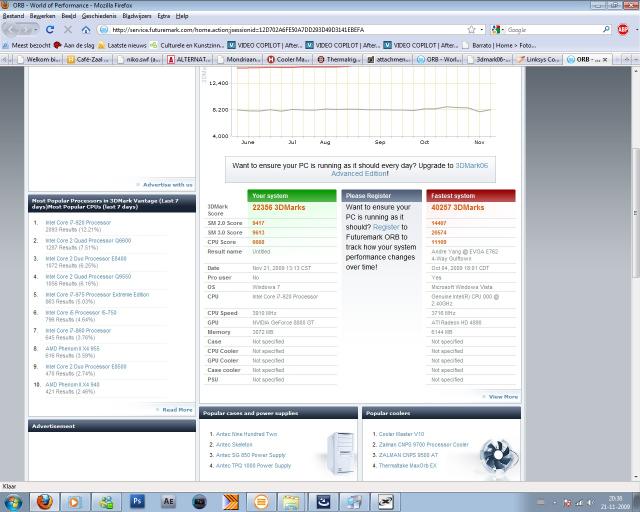Image resolution: width=640 pixels, height=512 pixels.
Task: Open Zalman CNPS 9700 Processor Cooler link
Action: 424,444
